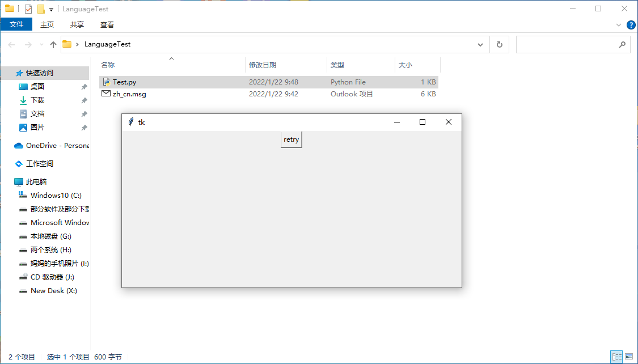638x364 pixels.
Task: Click the zh_cn.msg envelope icon
Action: pyautogui.click(x=106, y=94)
